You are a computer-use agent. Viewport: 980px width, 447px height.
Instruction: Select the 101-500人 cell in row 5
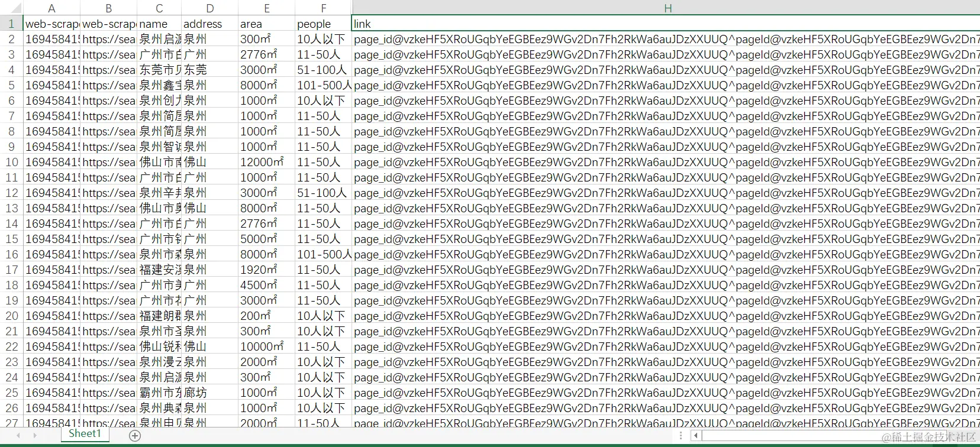[324, 85]
